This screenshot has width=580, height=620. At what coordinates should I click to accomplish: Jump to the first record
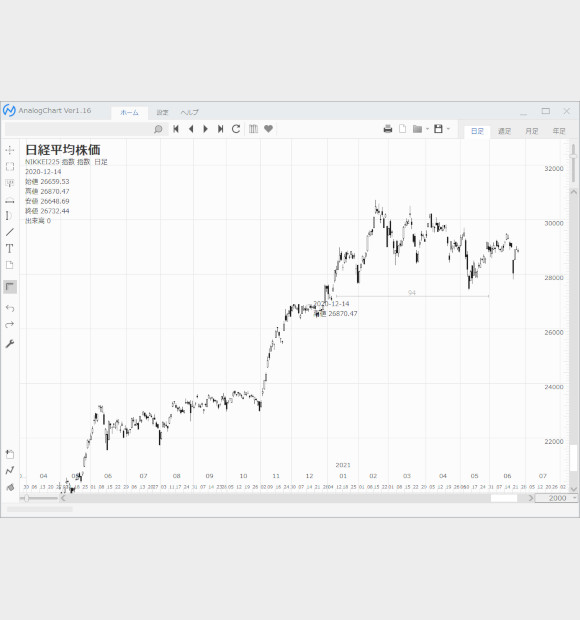coord(176,129)
